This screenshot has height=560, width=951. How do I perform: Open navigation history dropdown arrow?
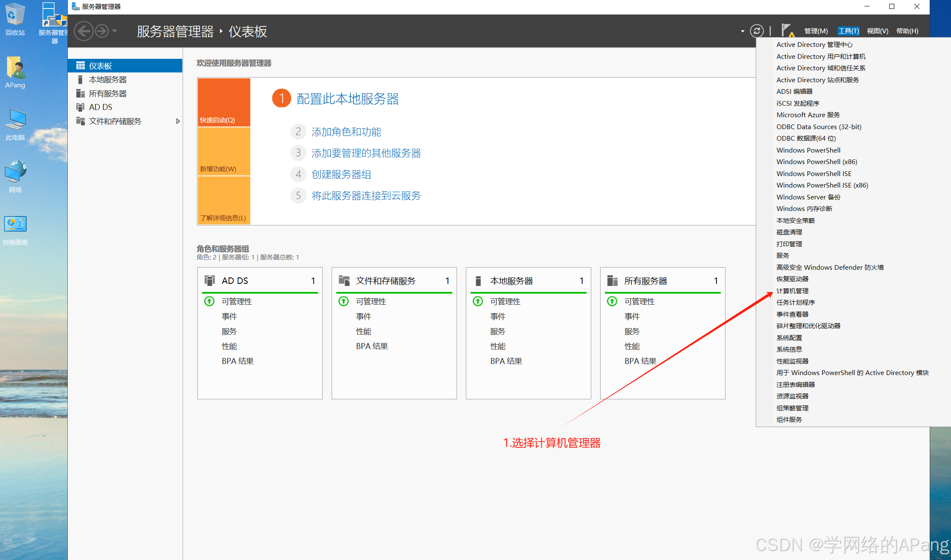[115, 31]
